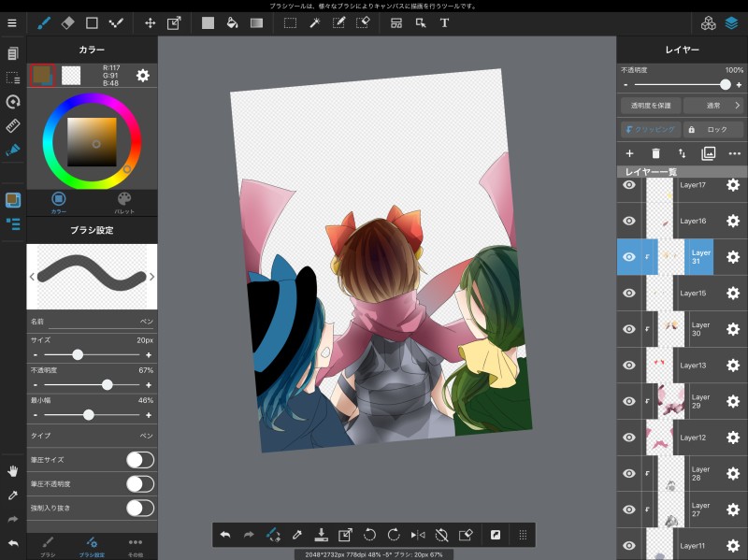Switch to その他 tab
The height and width of the screenshot is (560, 748).
tap(136, 547)
